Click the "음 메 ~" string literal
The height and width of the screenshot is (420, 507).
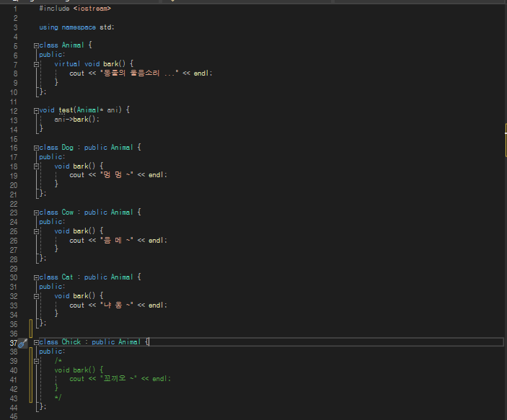117,241
